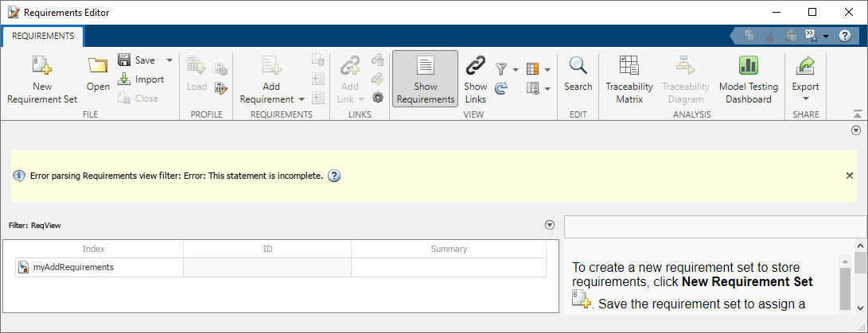Dismiss the error parsing filter notification

[850, 176]
